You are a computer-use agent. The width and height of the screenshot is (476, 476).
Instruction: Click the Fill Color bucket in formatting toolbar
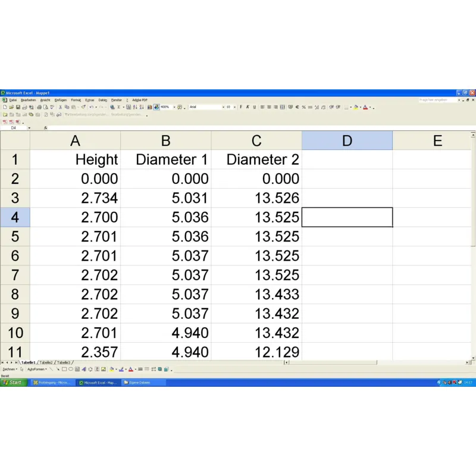(x=356, y=107)
